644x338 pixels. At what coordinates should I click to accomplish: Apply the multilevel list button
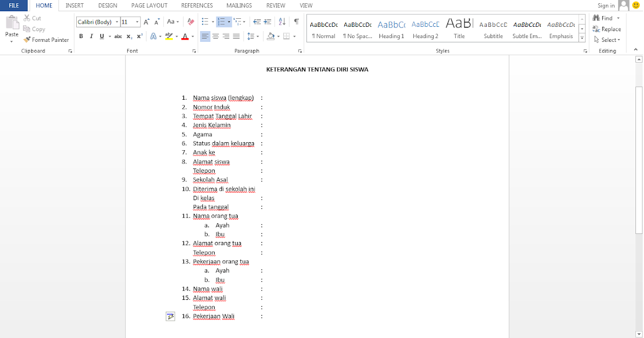[238, 22]
